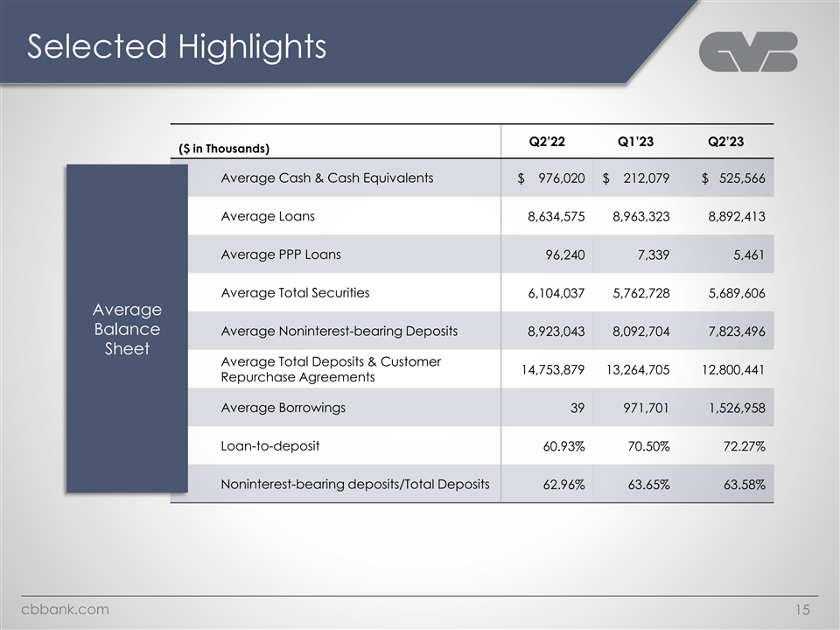
Task: Click the 62.96% value
Action: point(563,485)
